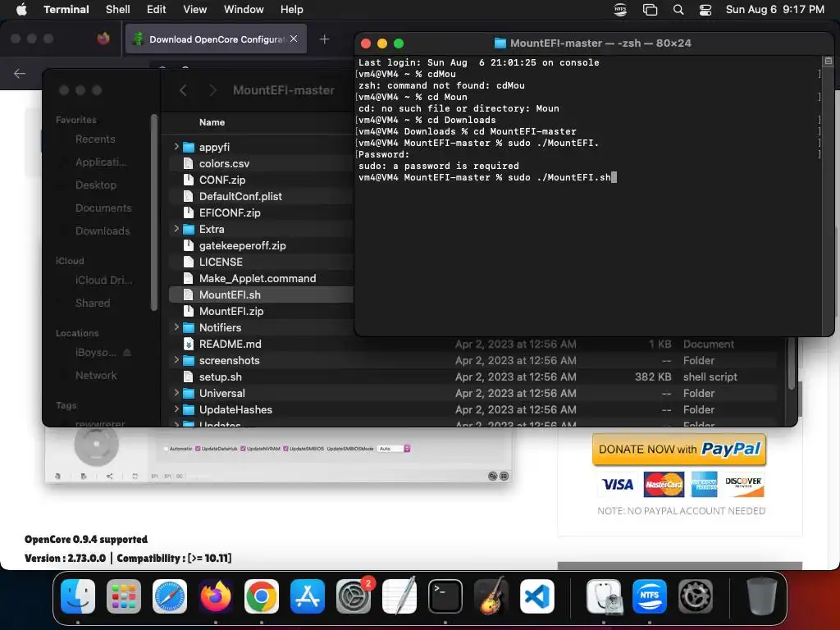Open TextEdit from the Dock
Screen dimensions: 840x630
click(399, 596)
